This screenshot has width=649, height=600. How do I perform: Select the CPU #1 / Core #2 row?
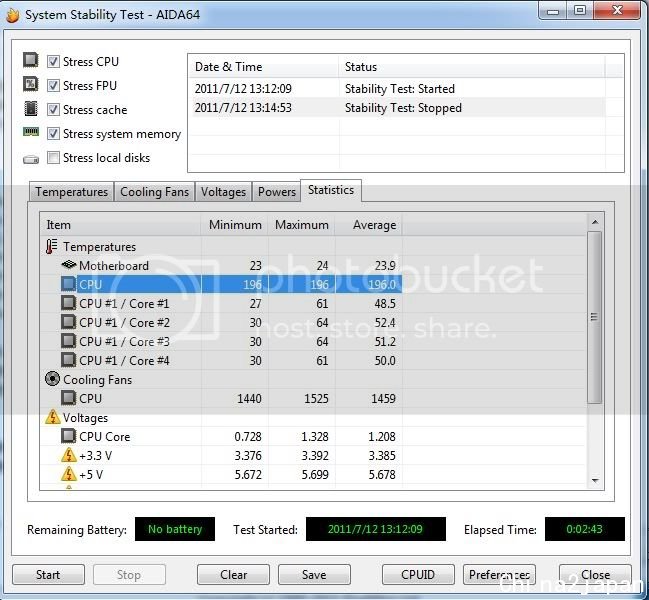click(x=221, y=322)
